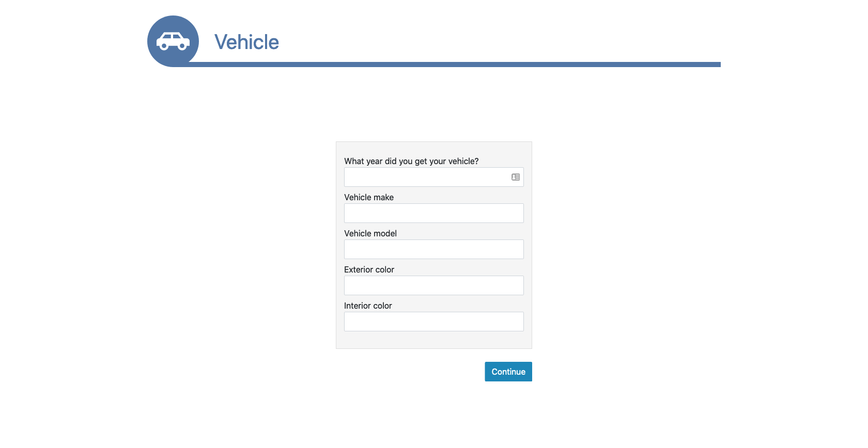The height and width of the screenshot is (448, 868).
Task: Click the car icon in the header
Action: point(173,41)
